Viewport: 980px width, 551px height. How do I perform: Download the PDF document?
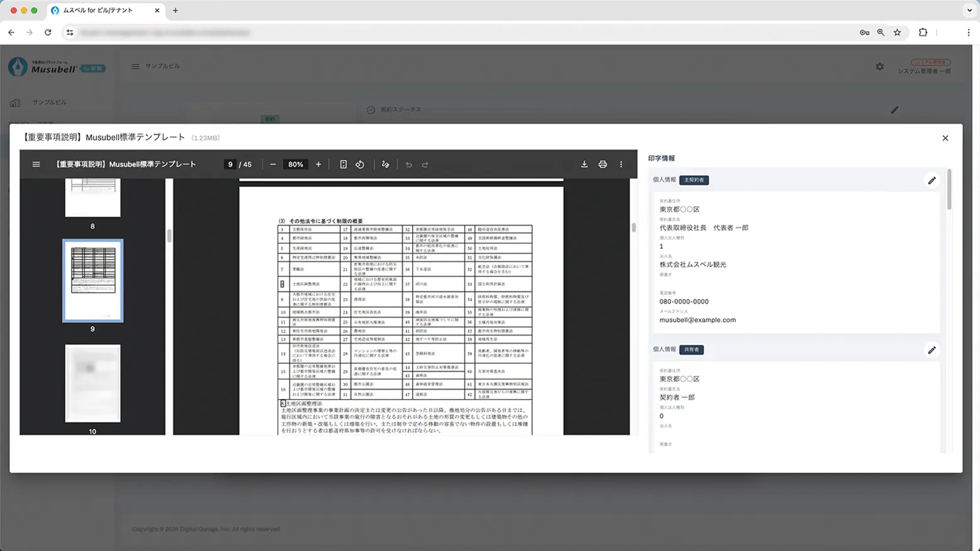pos(584,165)
